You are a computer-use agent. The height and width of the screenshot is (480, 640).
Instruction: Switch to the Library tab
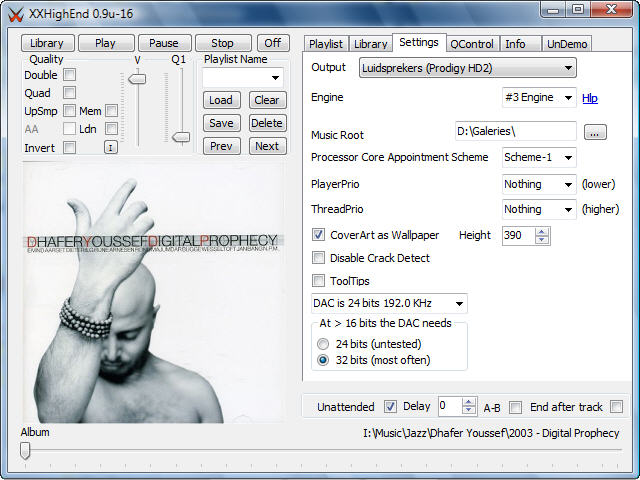tap(371, 44)
